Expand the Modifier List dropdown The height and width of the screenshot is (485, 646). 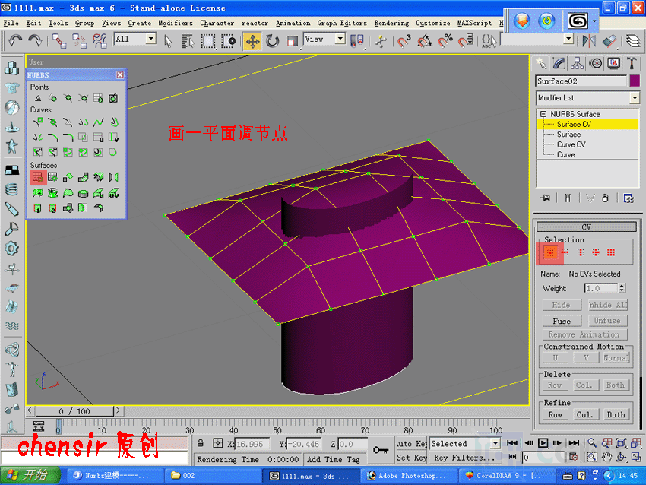[634, 98]
